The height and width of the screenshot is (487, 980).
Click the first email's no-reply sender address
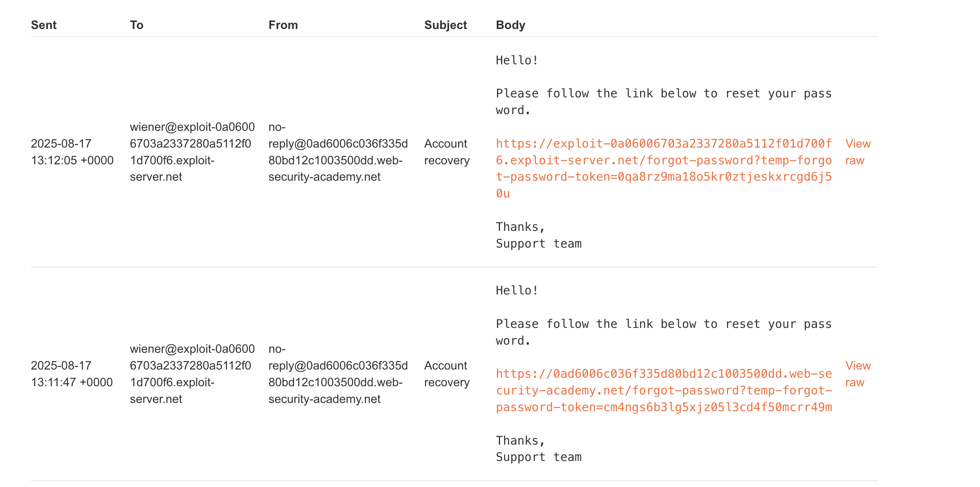click(338, 152)
